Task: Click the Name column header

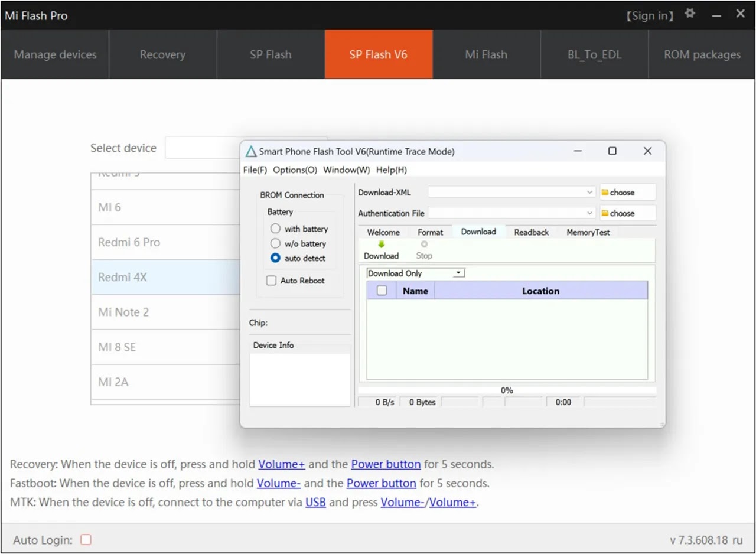Action: (x=415, y=291)
